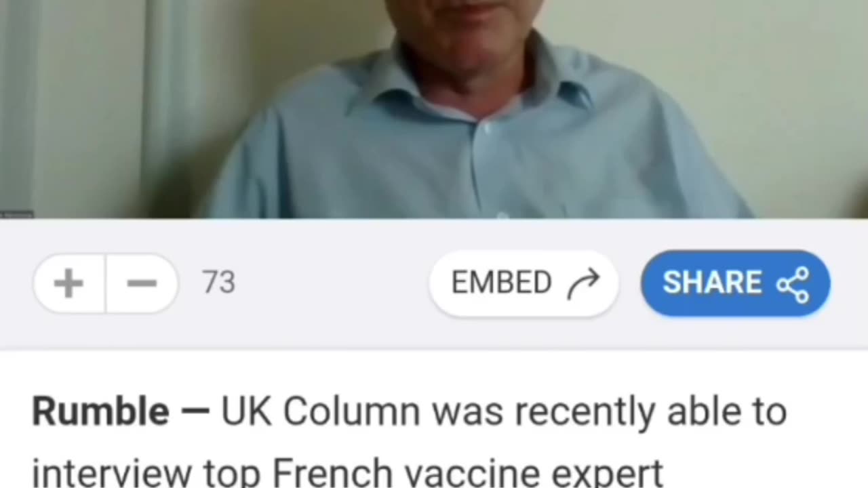Click the name tag at video's bottom-left corner
The image size is (868, 488).
coord(16,213)
